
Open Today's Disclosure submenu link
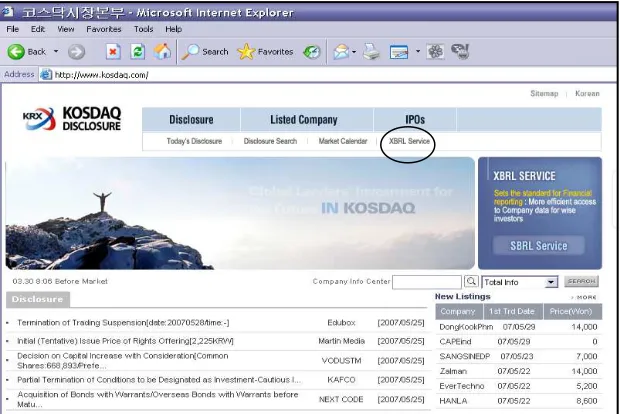[x=194, y=141]
